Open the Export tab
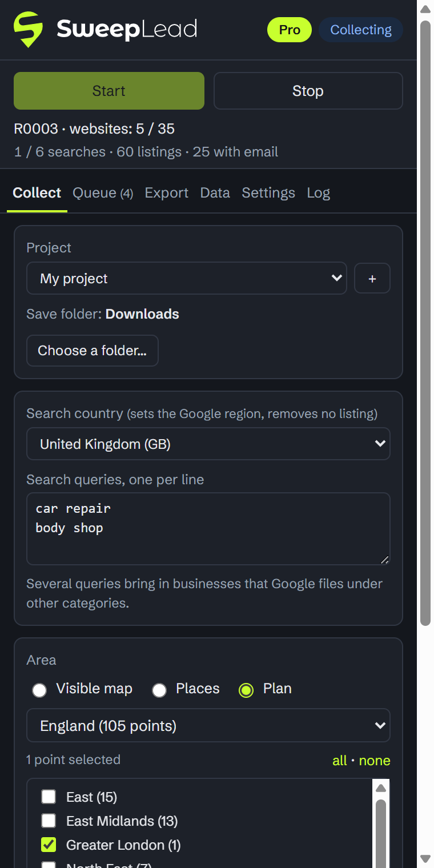The image size is (434, 868). tap(167, 193)
